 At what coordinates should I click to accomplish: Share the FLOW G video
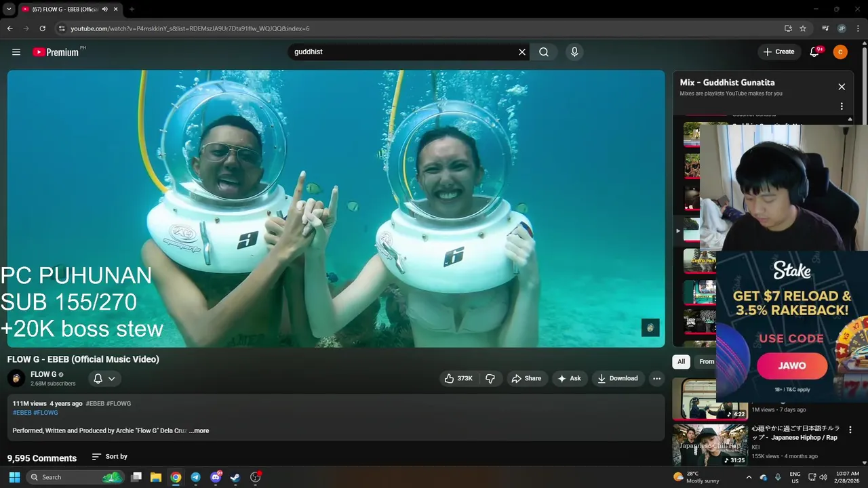tap(526, 378)
